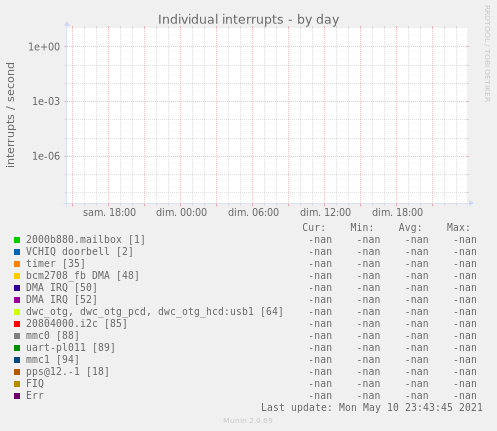The width and height of the screenshot is (497, 431).
Task: Click the Avg: column header
Action: click(410, 228)
